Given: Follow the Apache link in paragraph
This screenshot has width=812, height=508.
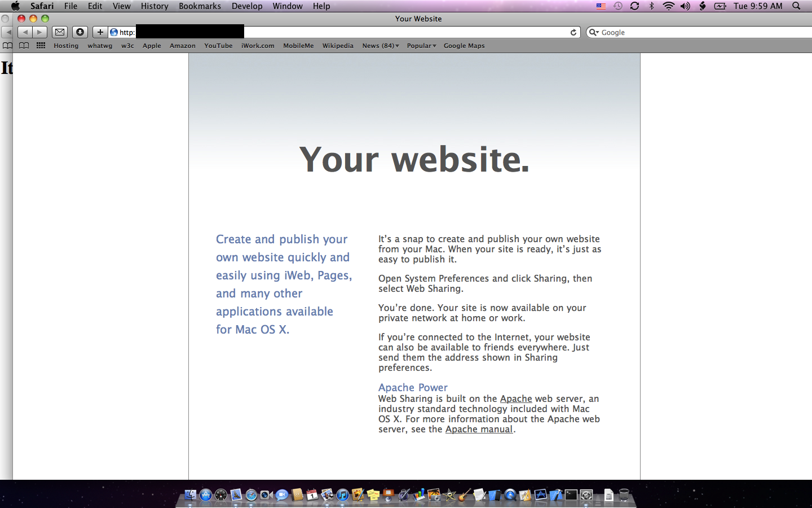Looking at the screenshot, I should [516, 398].
